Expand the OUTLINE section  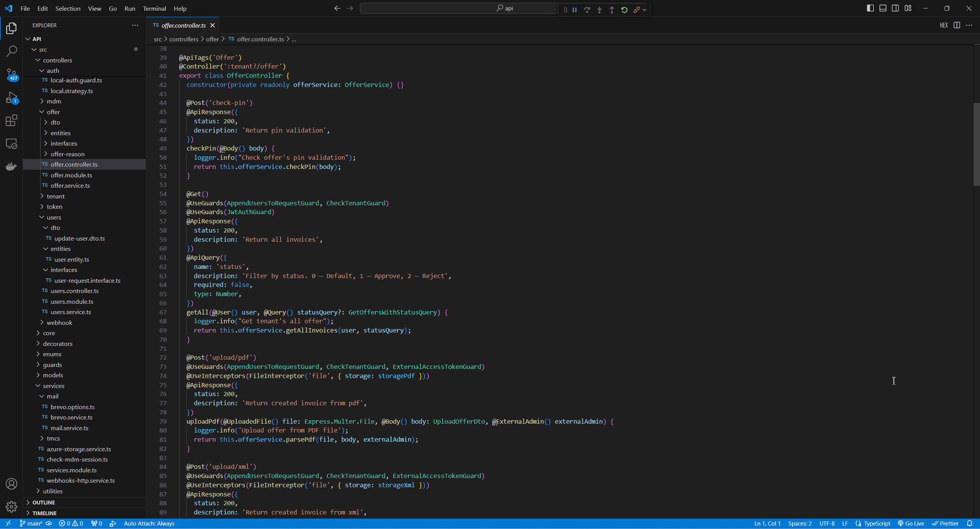(x=44, y=502)
